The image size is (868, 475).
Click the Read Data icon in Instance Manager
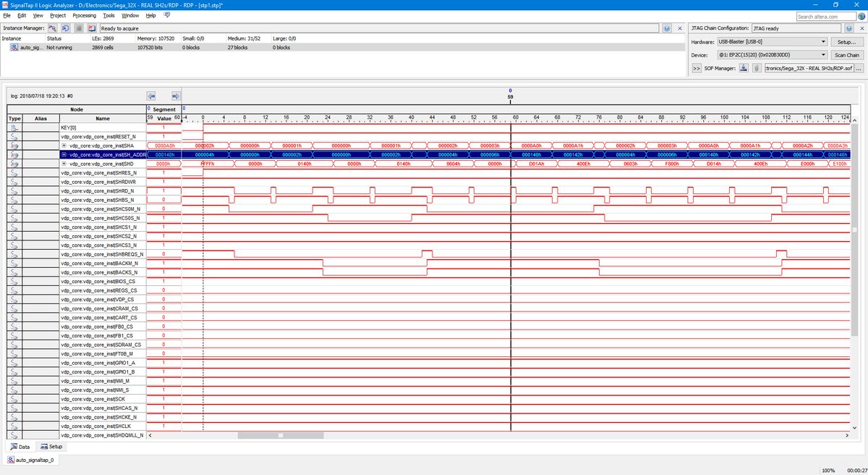click(x=92, y=28)
